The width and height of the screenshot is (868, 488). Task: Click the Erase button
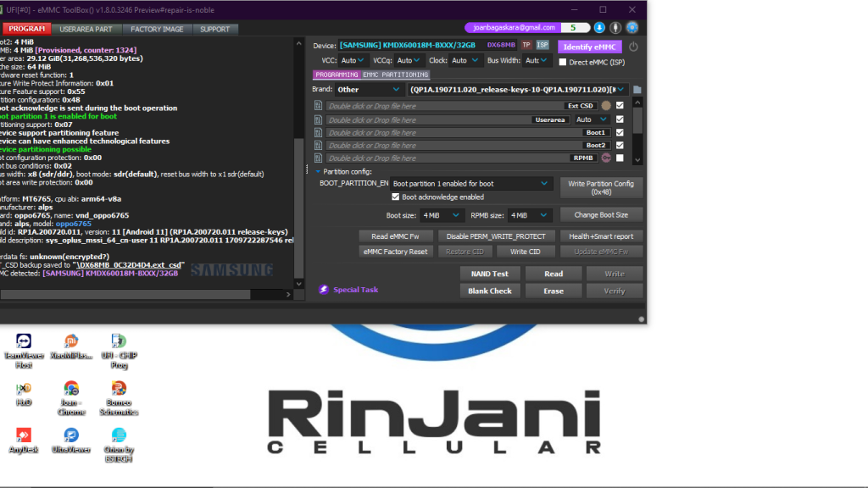point(554,291)
